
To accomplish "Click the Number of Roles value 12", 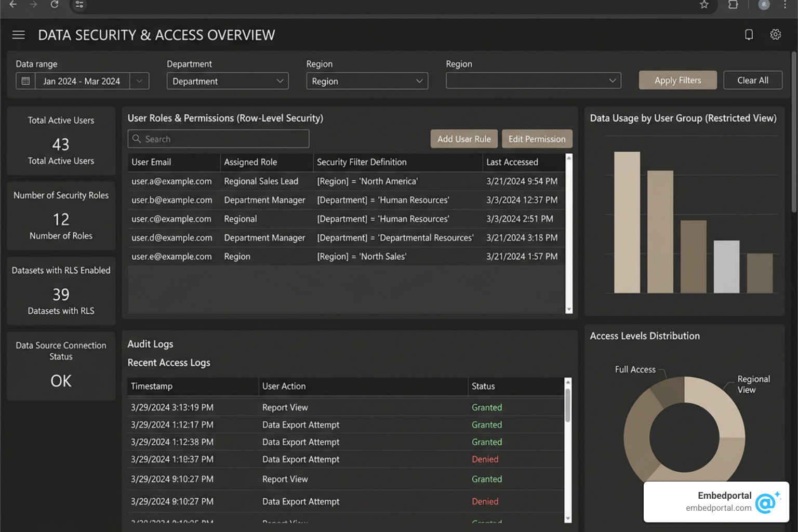I will pyautogui.click(x=61, y=219).
